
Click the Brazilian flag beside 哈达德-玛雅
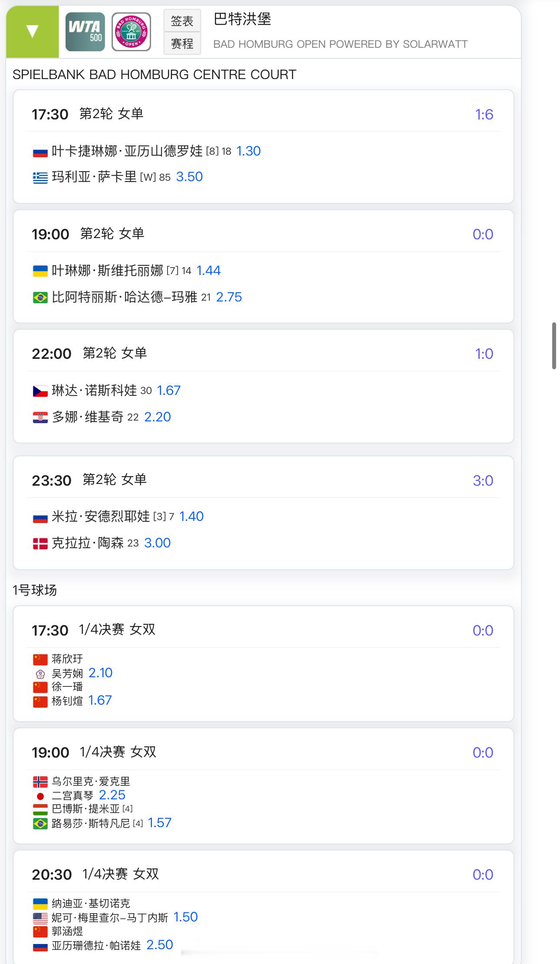(x=40, y=298)
